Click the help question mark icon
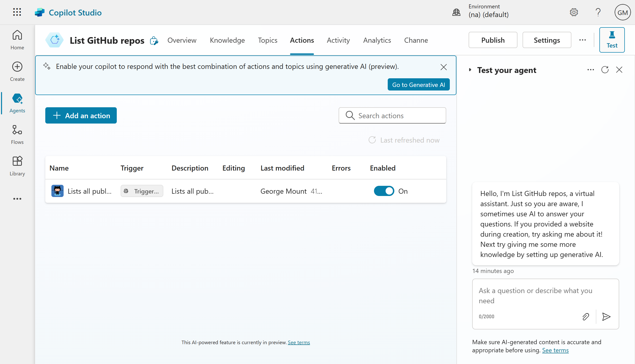635x364 pixels. (x=598, y=12)
